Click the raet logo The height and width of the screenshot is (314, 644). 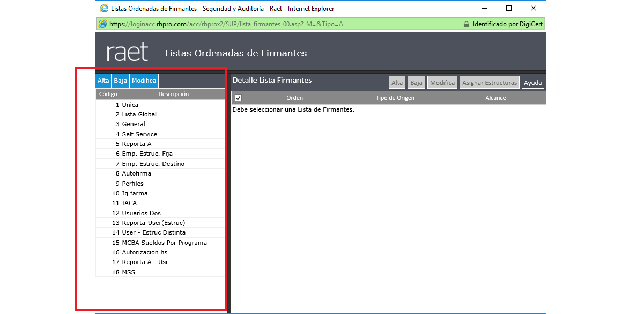127,52
